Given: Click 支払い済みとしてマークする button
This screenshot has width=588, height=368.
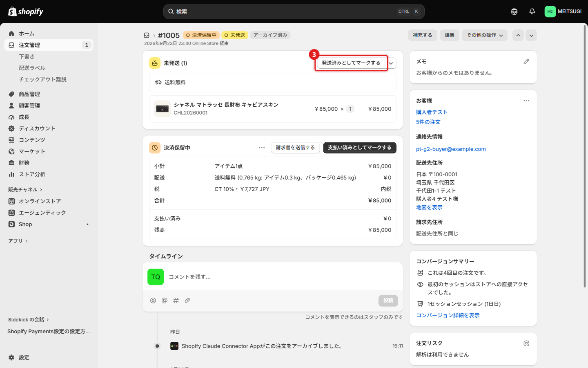Looking at the screenshot, I should point(360,148).
